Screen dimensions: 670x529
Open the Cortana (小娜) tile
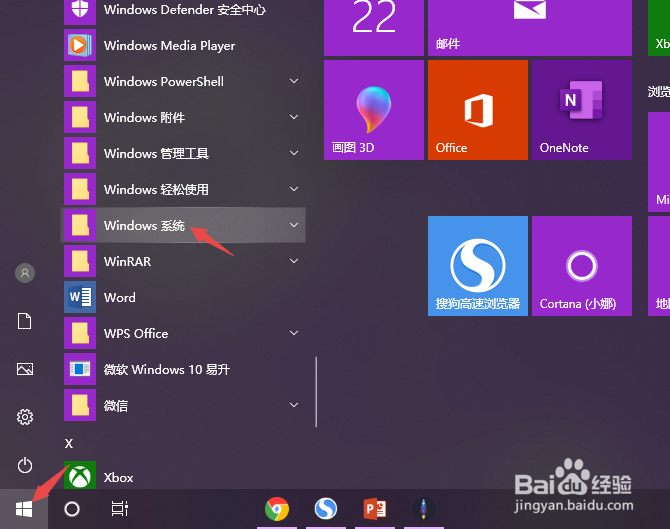click(582, 266)
